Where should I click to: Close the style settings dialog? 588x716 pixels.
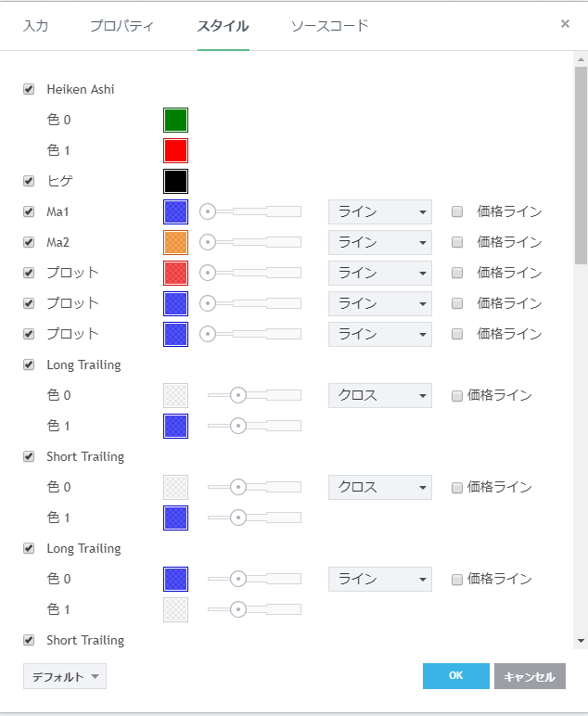coord(565,24)
